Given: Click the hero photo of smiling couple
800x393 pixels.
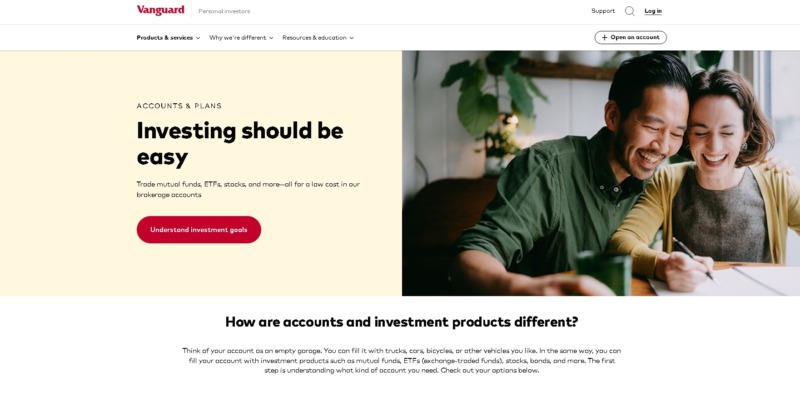Looking at the screenshot, I should pos(601,173).
